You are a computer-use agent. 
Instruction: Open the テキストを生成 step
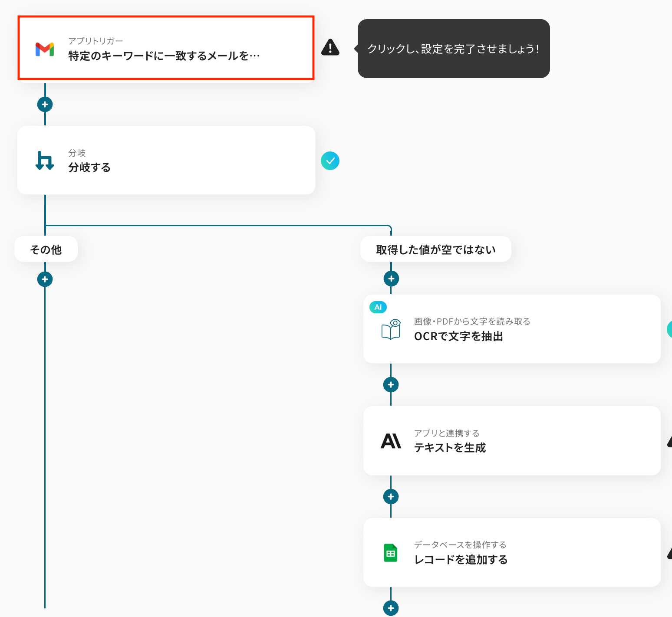point(512,441)
